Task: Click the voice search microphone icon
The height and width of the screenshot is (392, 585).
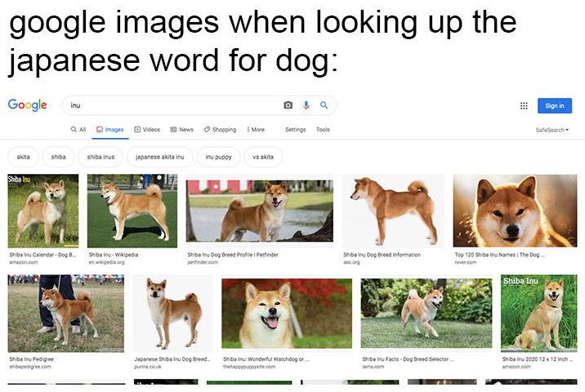Action: (x=306, y=105)
